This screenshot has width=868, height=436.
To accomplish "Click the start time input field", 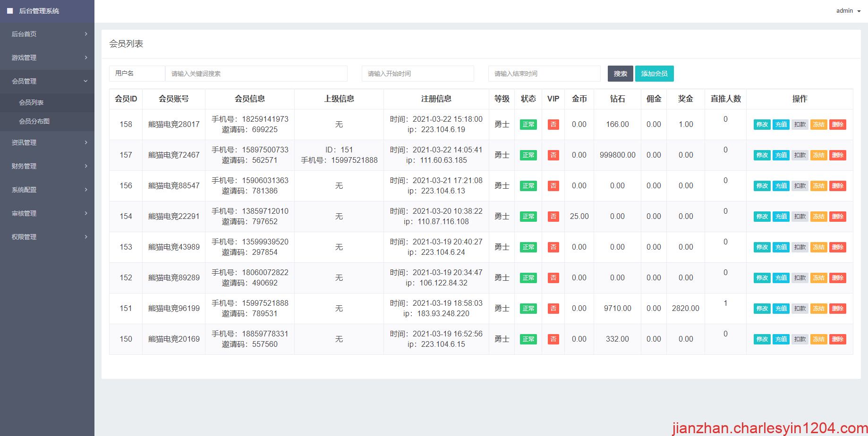I will (x=417, y=74).
